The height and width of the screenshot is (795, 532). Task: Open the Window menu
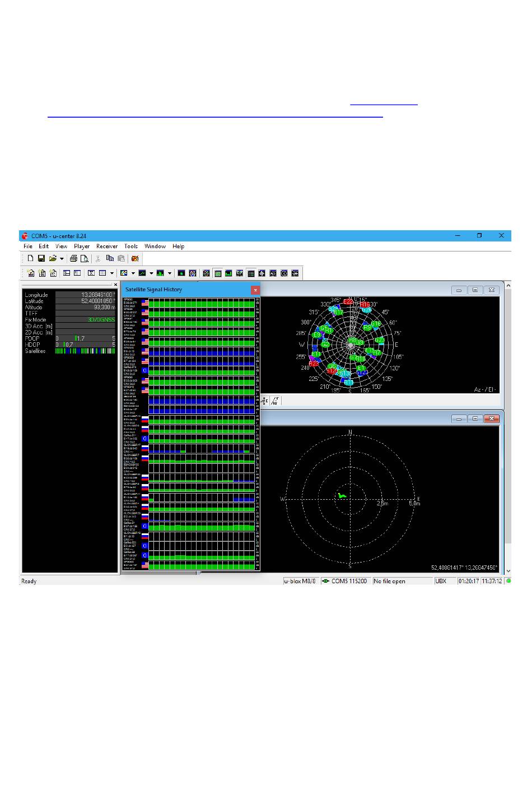tap(155, 247)
